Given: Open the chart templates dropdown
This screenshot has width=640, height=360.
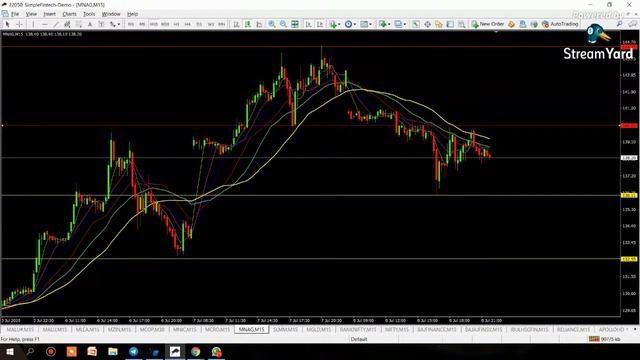Looking at the screenshot, I should click(366, 24).
